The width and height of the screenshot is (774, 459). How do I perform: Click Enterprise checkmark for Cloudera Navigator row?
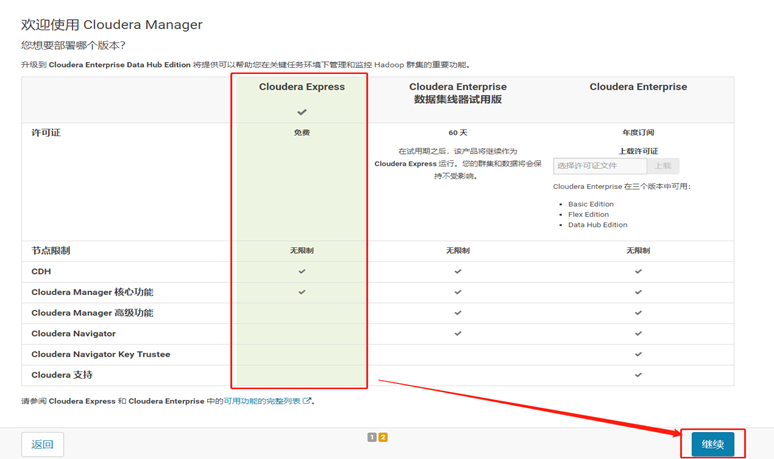[x=638, y=334]
